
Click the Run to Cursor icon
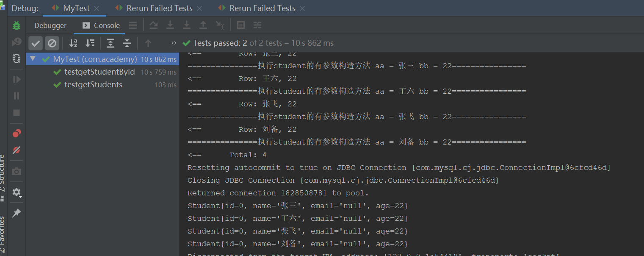click(220, 25)
